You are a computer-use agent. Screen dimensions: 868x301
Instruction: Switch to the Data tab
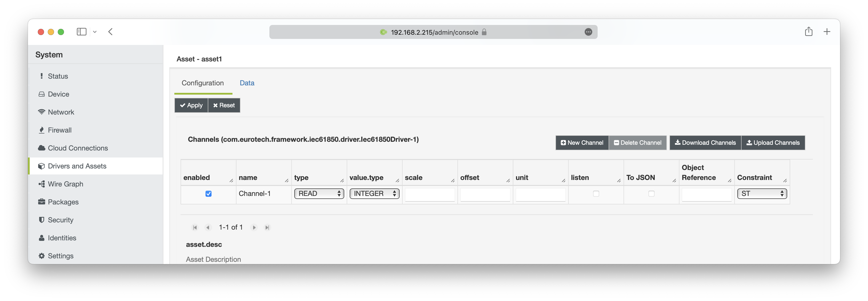coord(247,83)
